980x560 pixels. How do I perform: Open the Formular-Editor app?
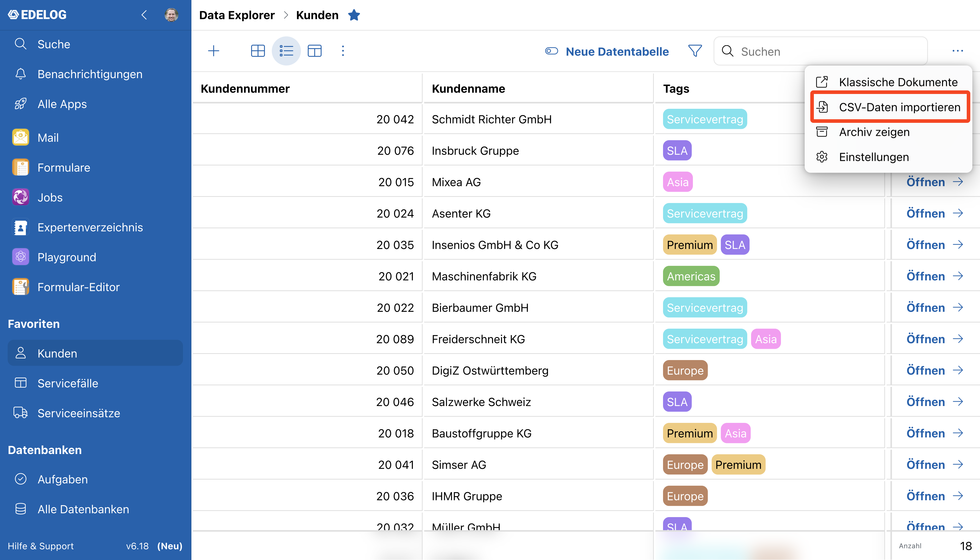click(x=96, y=287)
